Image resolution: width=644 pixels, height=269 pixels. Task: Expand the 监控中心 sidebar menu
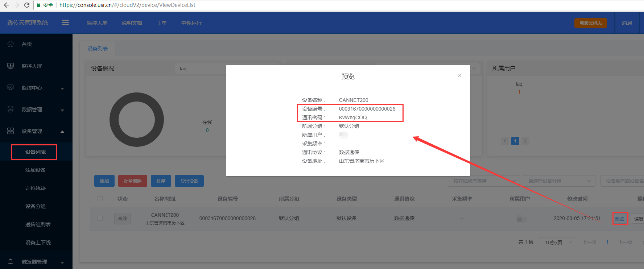click(x=36, y=88)
